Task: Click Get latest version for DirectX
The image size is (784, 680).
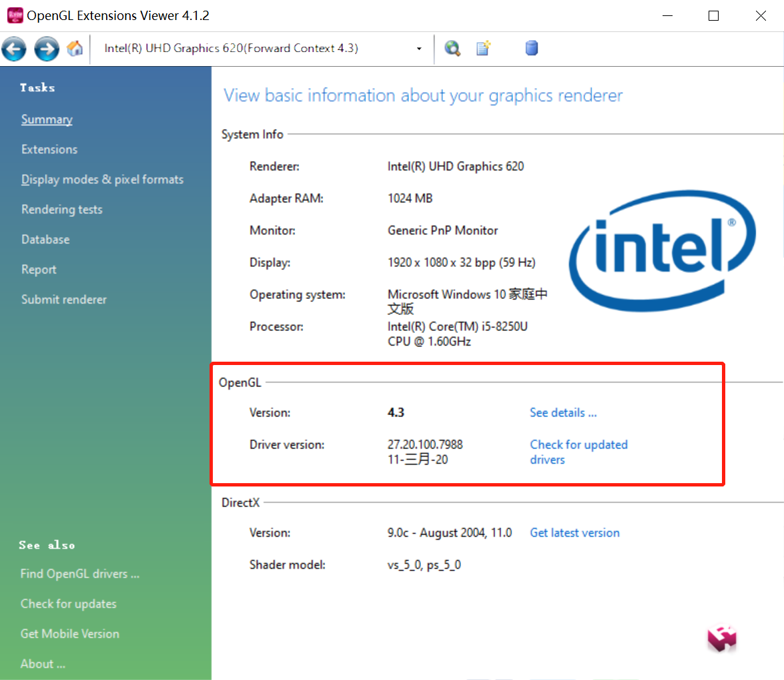Action: click(x=574, y=533)
